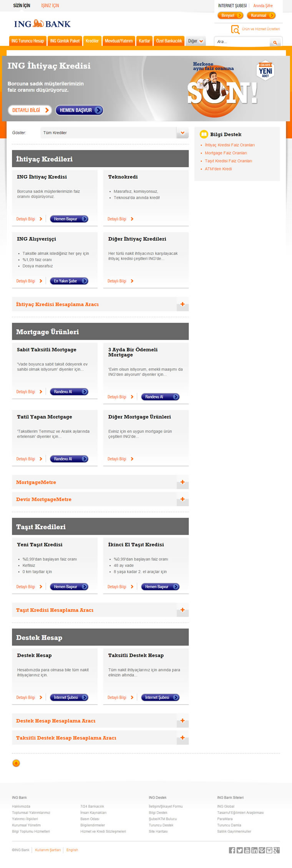Click the orange back-to-top arrow icon

[x=16, y=763]
